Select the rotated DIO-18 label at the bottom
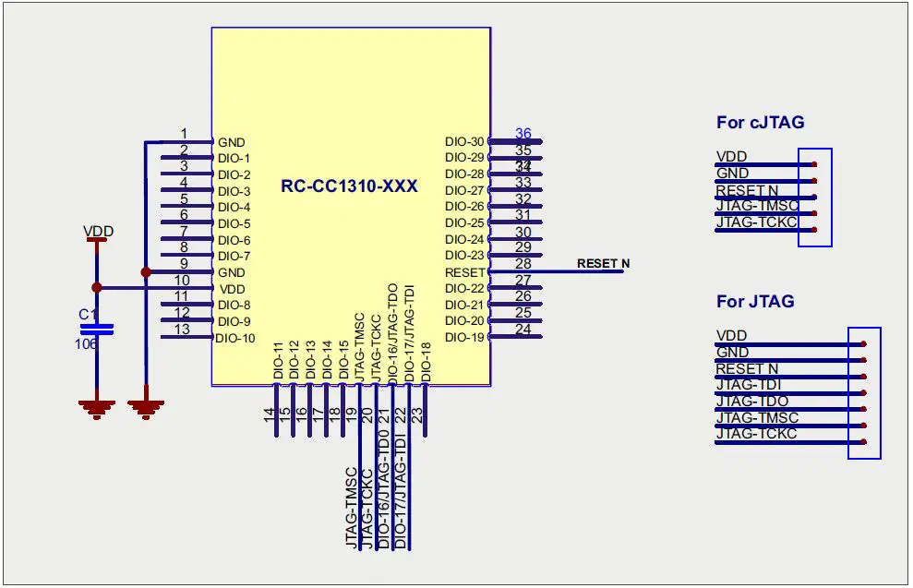 point(426,362)
